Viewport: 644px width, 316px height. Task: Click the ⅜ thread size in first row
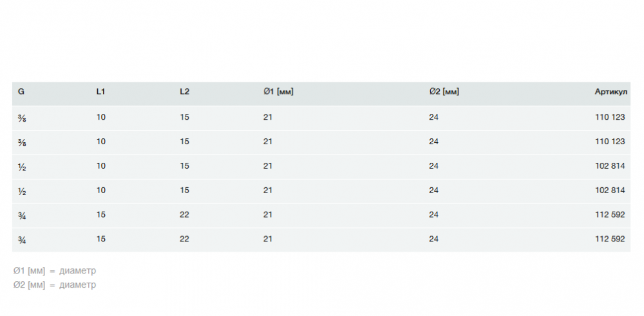click(x=22, y=118)
